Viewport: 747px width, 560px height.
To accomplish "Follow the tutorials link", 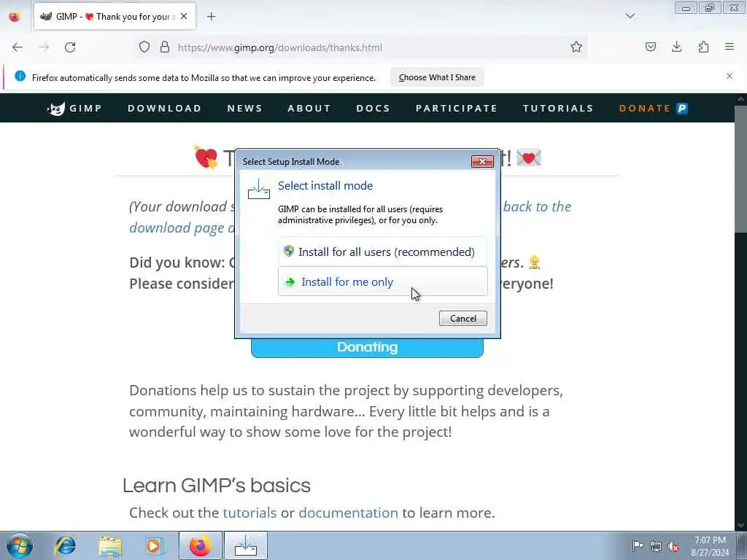I will pyautogui.click(x=249, y=513).
